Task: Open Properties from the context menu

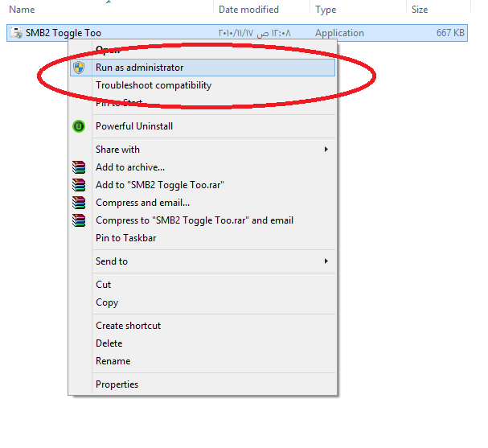Action: [x=117, y=384]
